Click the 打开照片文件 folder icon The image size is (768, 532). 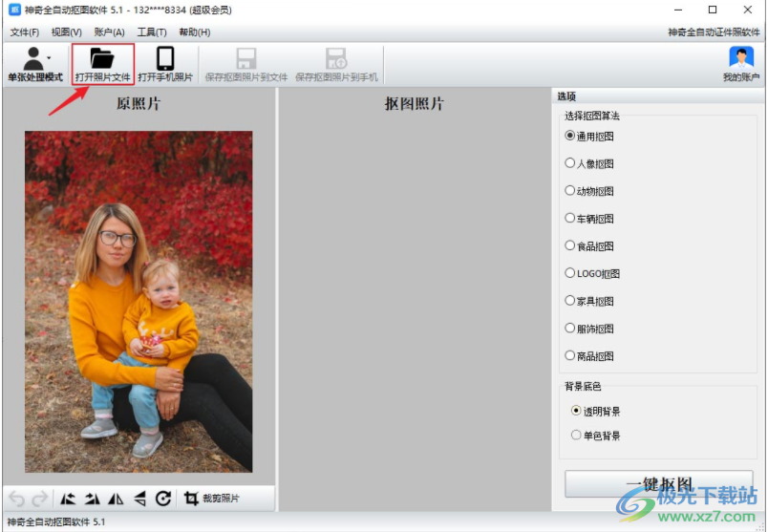(102, 59)
